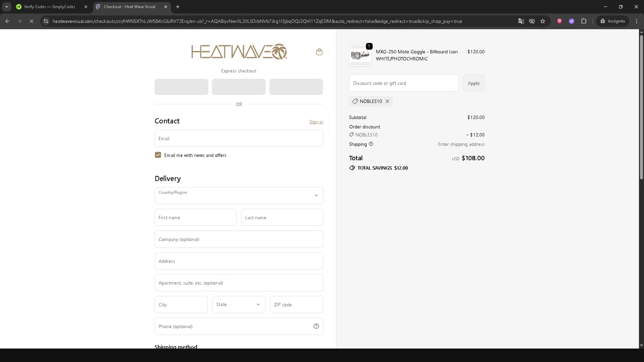The width and height of the screenshot is (644, 362).
Task: Focus the City field
Action: point(181,305)
